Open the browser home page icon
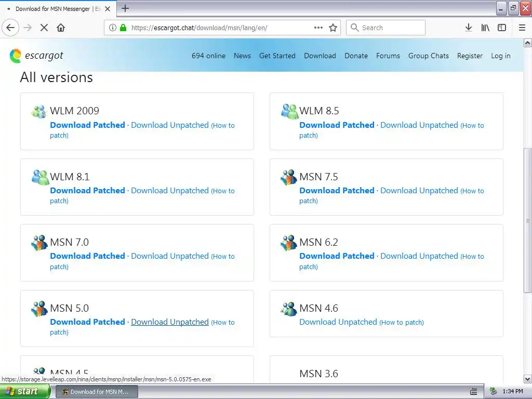This screenshot has height=399, width=532. 61,28
